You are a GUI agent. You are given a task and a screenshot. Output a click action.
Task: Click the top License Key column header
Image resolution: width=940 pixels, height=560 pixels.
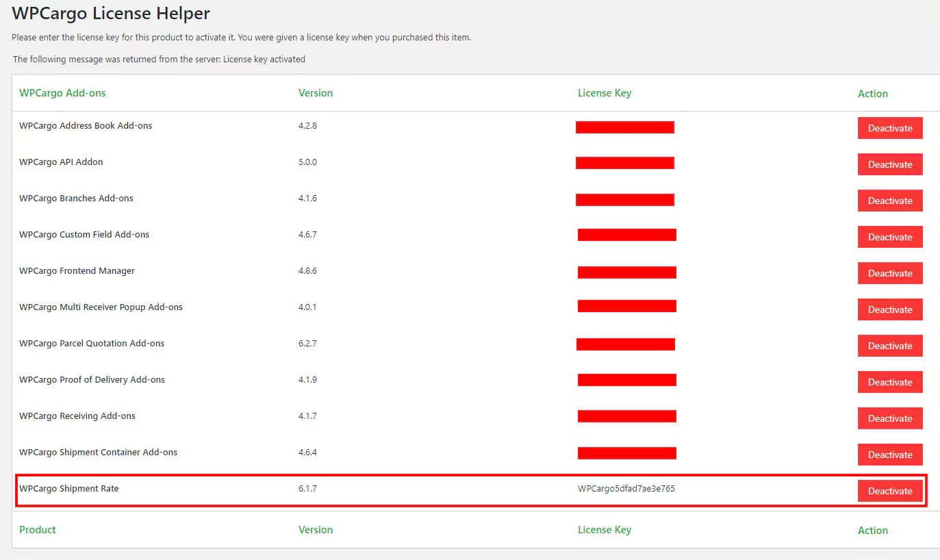[604, 93]
